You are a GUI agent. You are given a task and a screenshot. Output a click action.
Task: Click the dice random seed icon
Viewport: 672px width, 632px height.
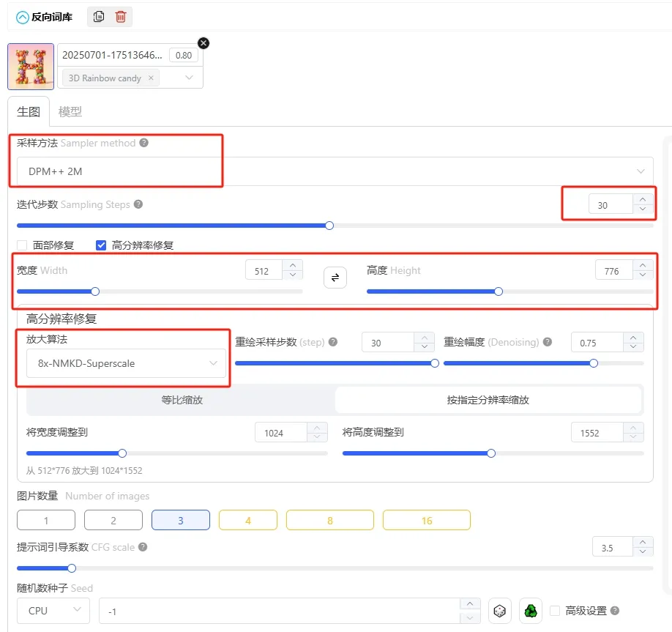500,610
